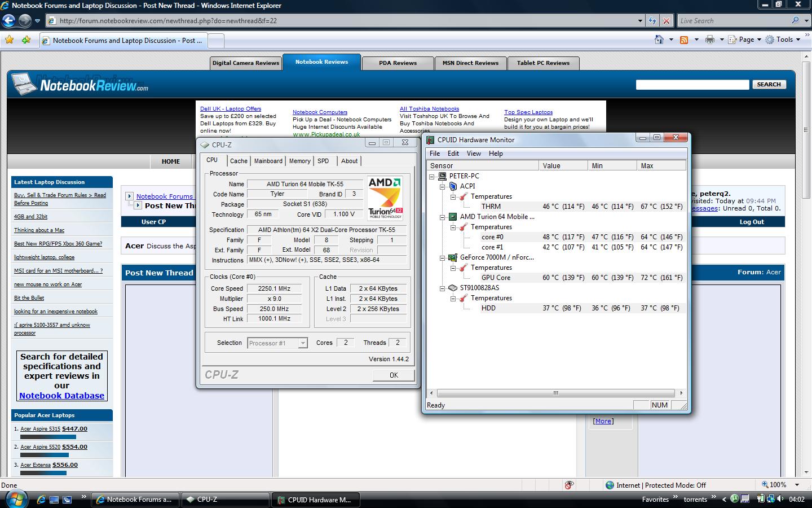This screenshot has width=812, height=508.
Task: Click the HOME navigation button on the webpage
Action: [x=171, y=161]
